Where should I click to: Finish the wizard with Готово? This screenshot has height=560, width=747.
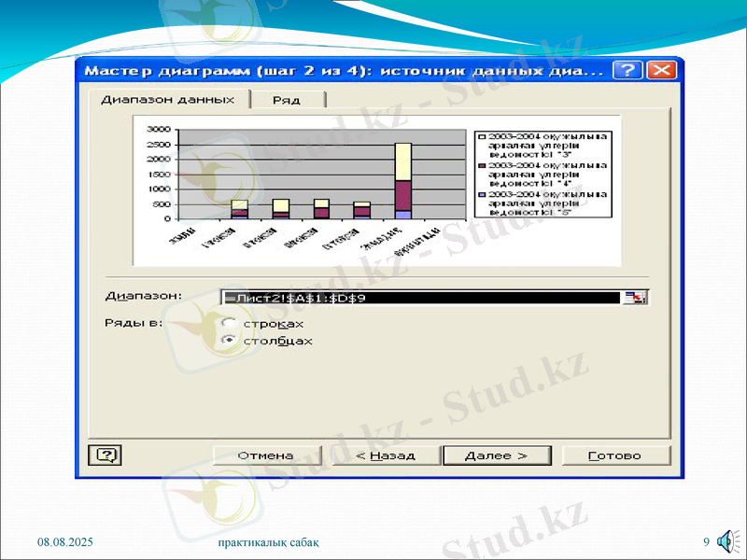616,455
